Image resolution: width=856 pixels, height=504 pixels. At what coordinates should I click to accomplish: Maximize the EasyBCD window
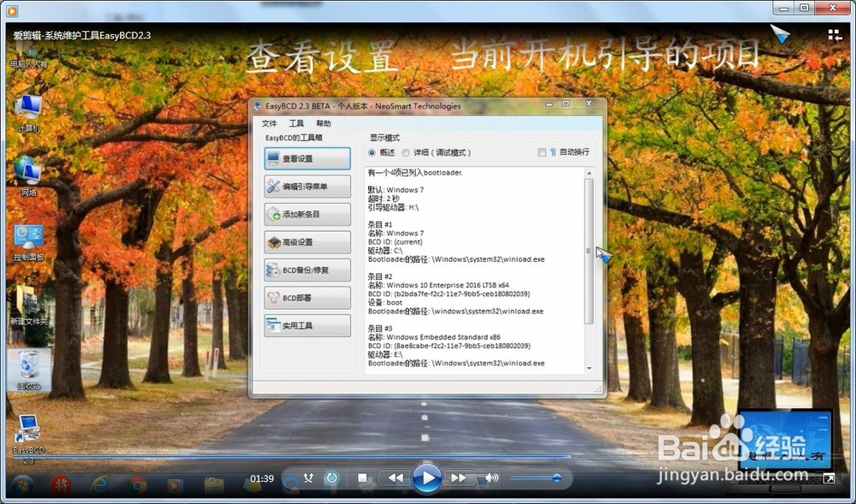click(566, 104)
